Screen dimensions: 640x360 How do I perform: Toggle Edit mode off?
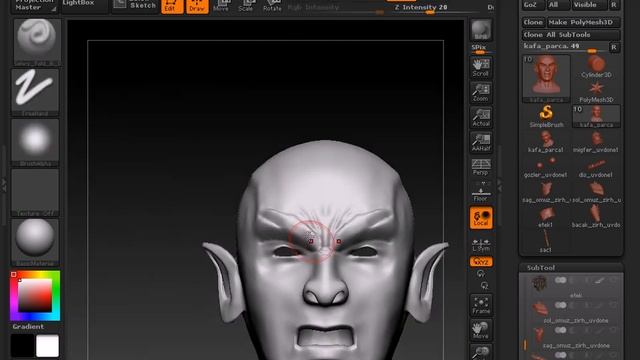(x=172, y=6)
